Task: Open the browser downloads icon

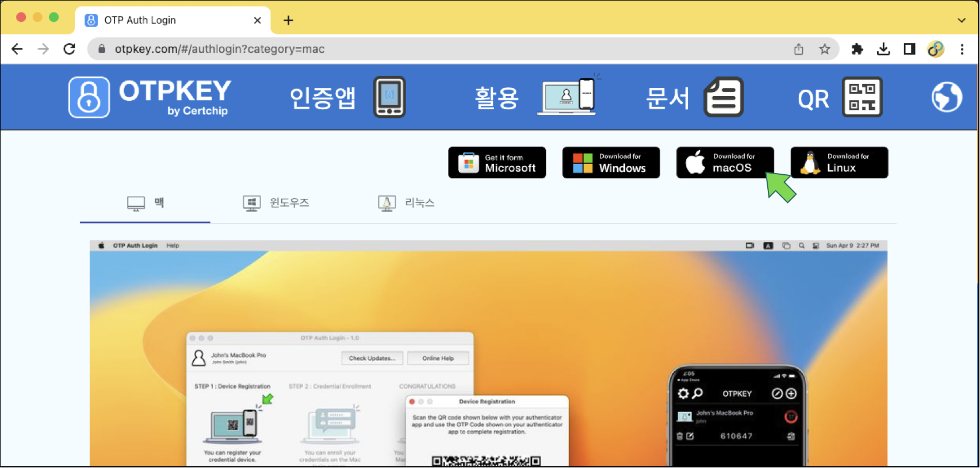Action: point(883,49)
